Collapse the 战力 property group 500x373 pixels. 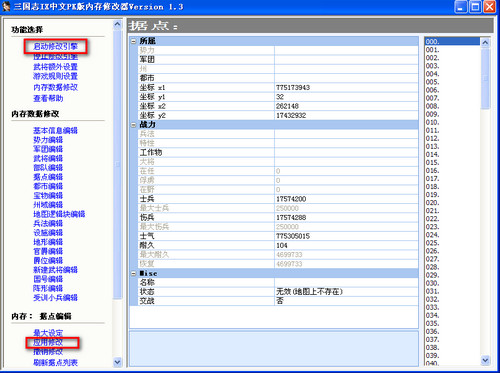tap(134, 125)
